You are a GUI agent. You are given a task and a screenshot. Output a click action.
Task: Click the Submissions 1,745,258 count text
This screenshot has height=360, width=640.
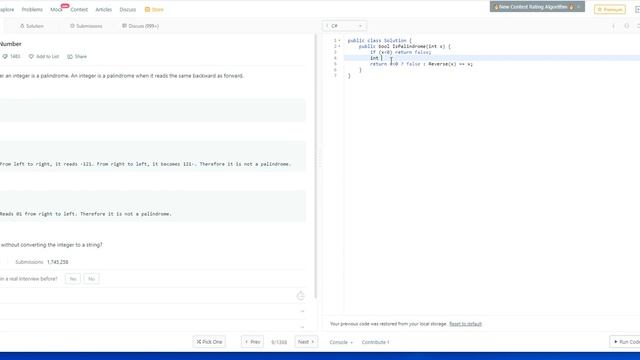pyautogui.click(x=42, y=262)
